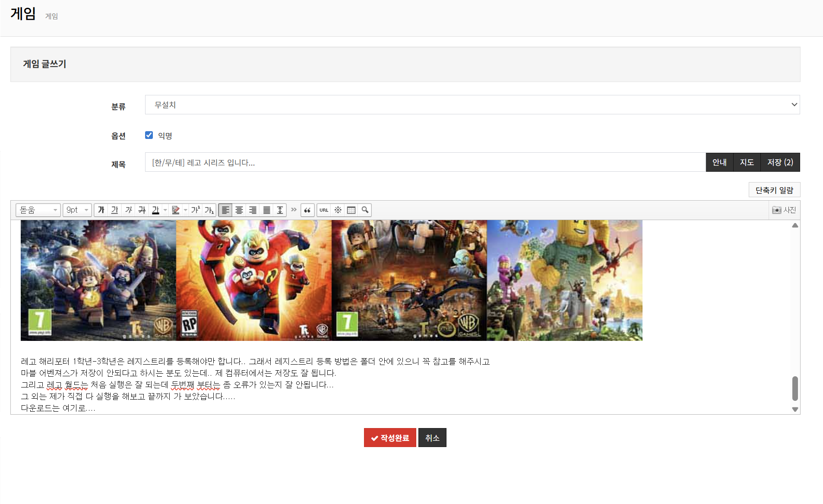Insert a table into the post
This screenshot has height=504, width=823.
tap(351, 210)
